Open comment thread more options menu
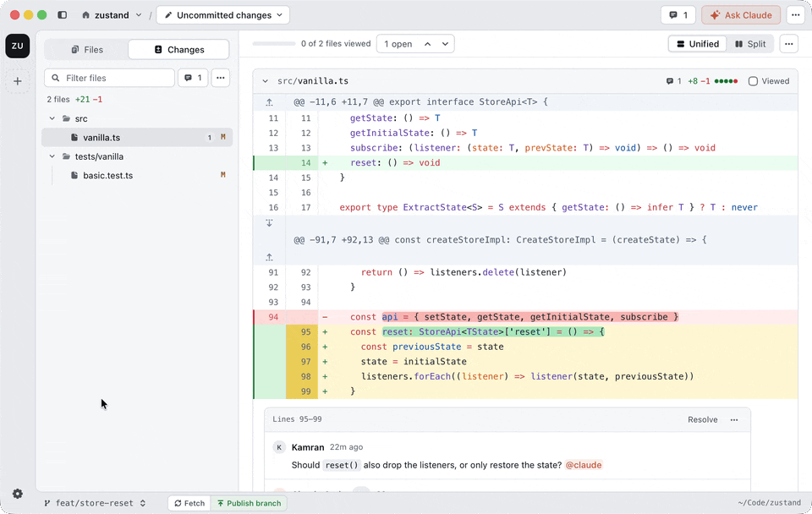 pos(734,420)
